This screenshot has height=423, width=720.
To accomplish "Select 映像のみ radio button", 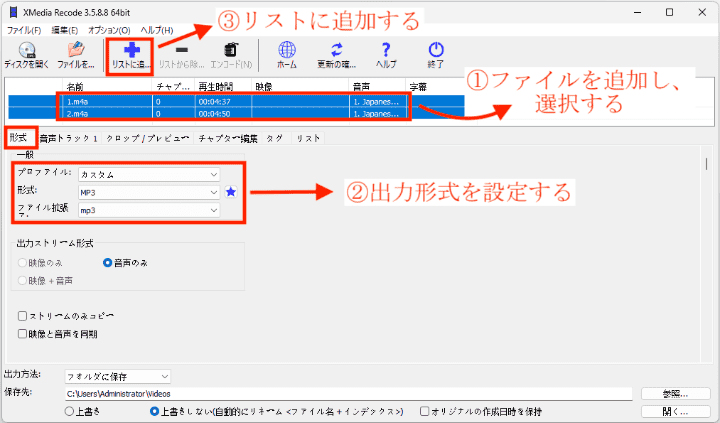I will click(x=22, y=263).
